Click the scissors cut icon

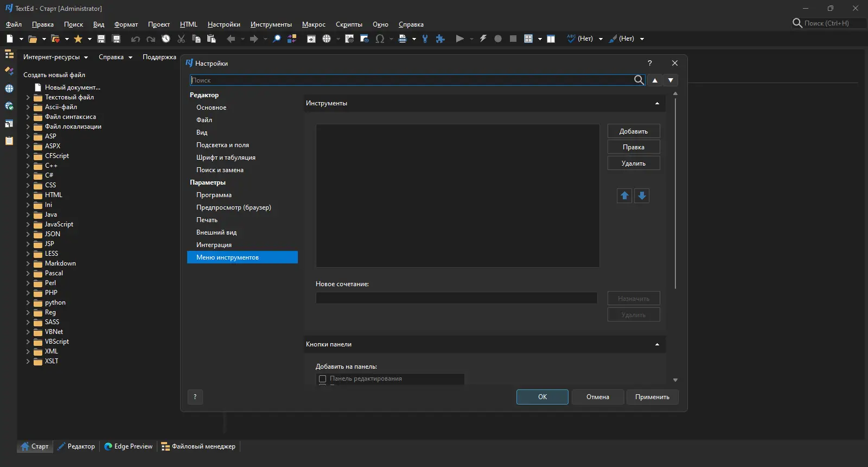coord(181,39)
